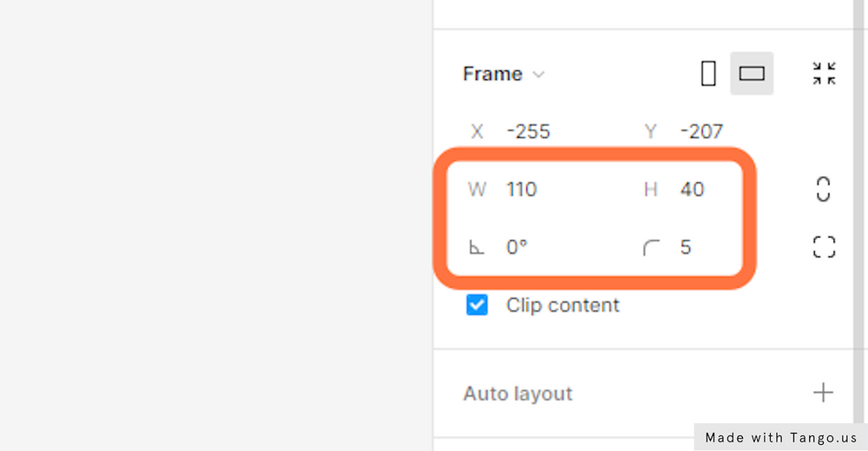Click the Y position field
The width and height of the screenshot is (868, 451).
point(701,132)
